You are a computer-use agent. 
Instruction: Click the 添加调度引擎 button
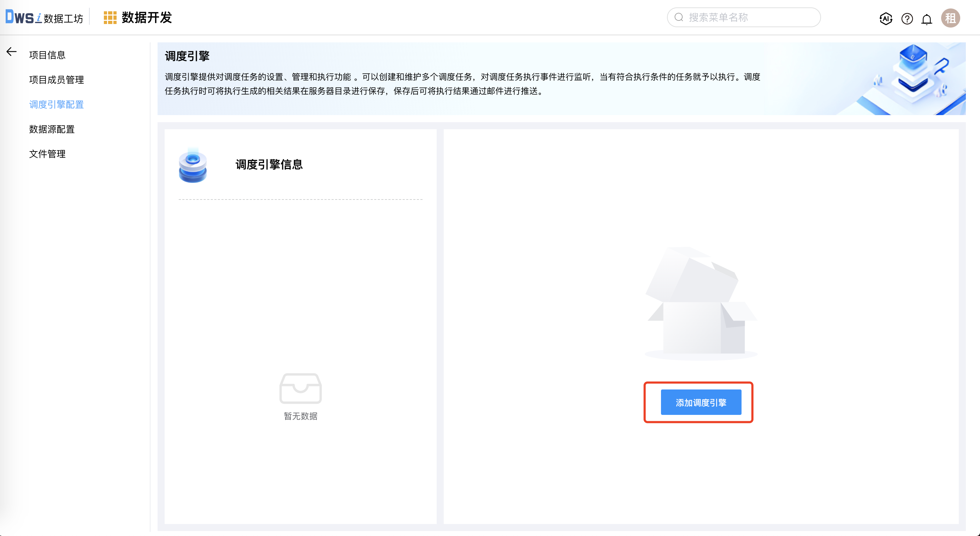(701, 402)
